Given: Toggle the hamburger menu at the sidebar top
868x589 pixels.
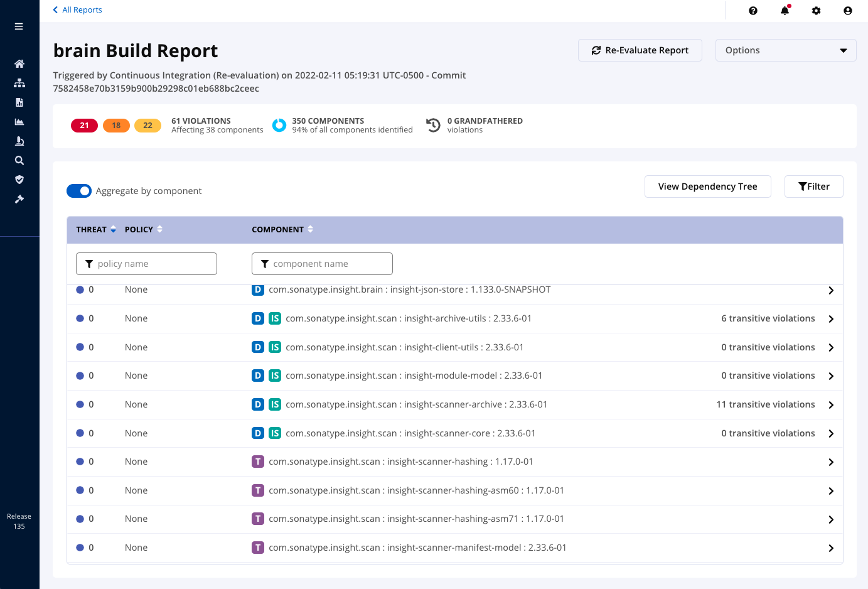Looking at the screenshot, I should coord(19,26).
